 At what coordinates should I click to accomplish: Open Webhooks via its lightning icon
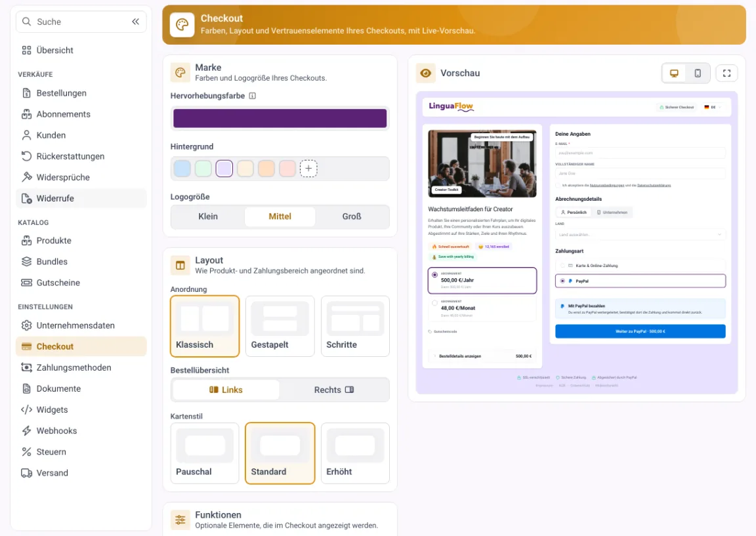[26, 431]
